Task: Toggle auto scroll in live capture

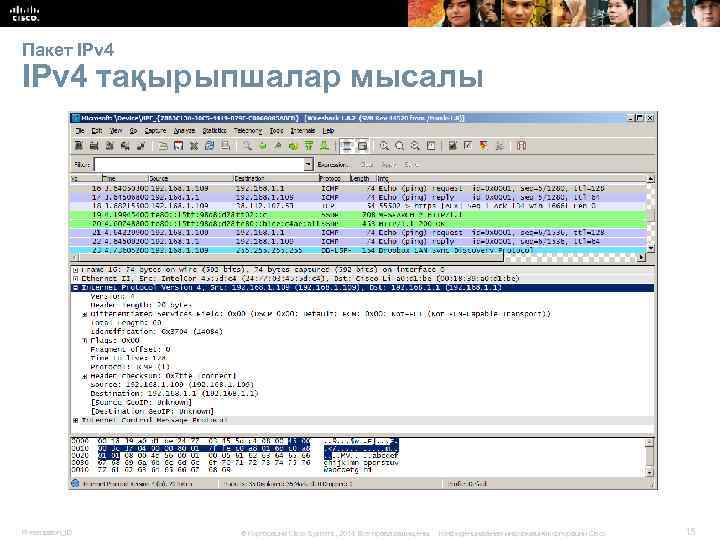Action: [362, 146]
